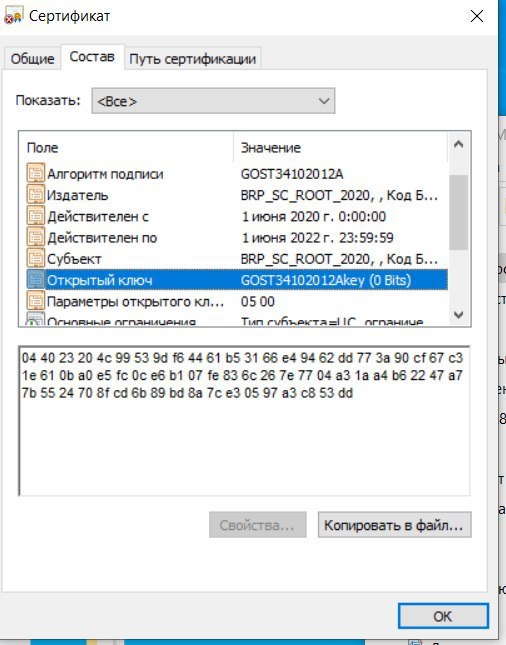Click value GOST34102012A
Viewport: 506px width, 645px height.
click(292, 174)
